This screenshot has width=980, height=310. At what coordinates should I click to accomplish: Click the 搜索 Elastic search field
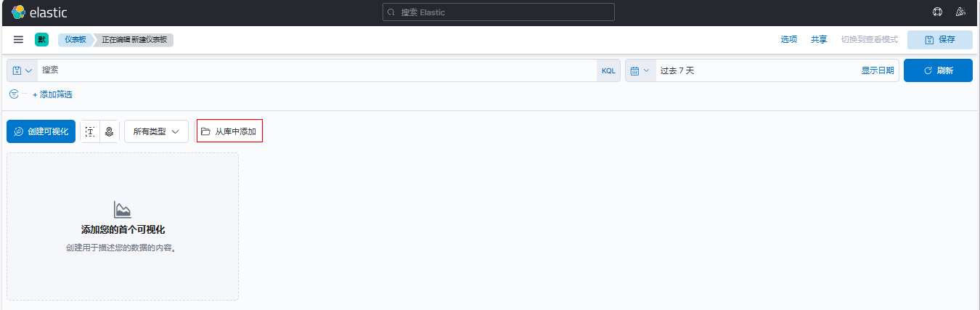tap(499, 12)
